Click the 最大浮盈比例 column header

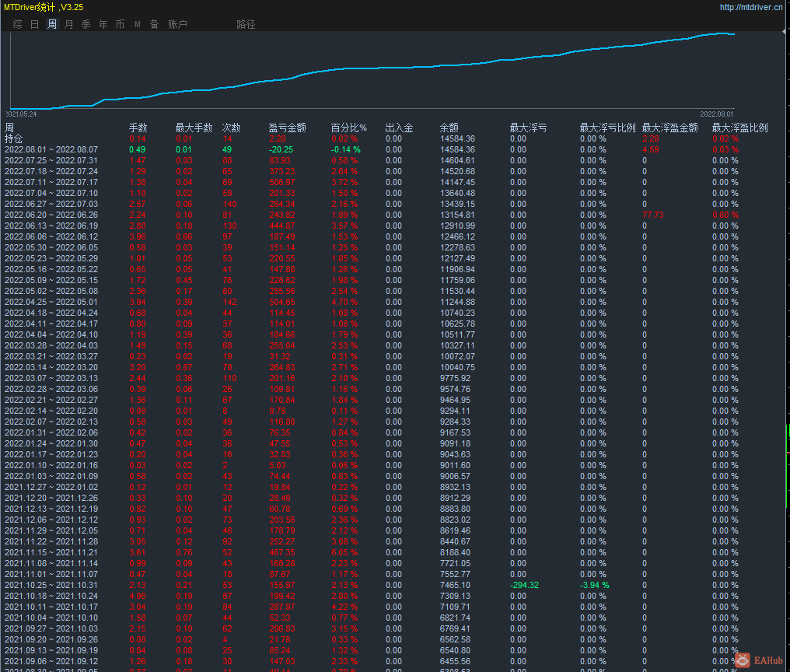(x=739, y=128)
